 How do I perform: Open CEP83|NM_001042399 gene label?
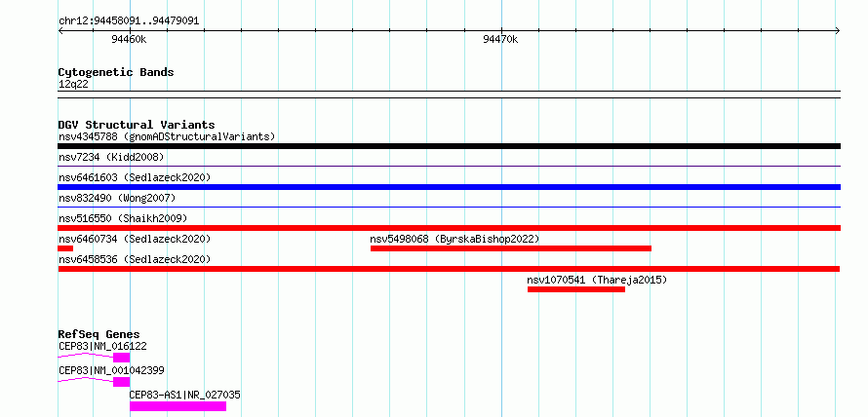click(111, 370)
